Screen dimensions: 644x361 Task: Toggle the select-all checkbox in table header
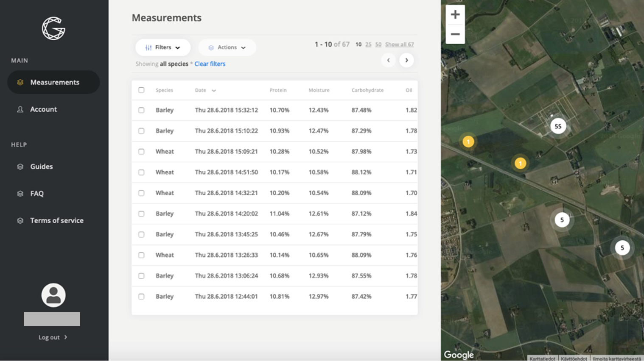[141, 90]
